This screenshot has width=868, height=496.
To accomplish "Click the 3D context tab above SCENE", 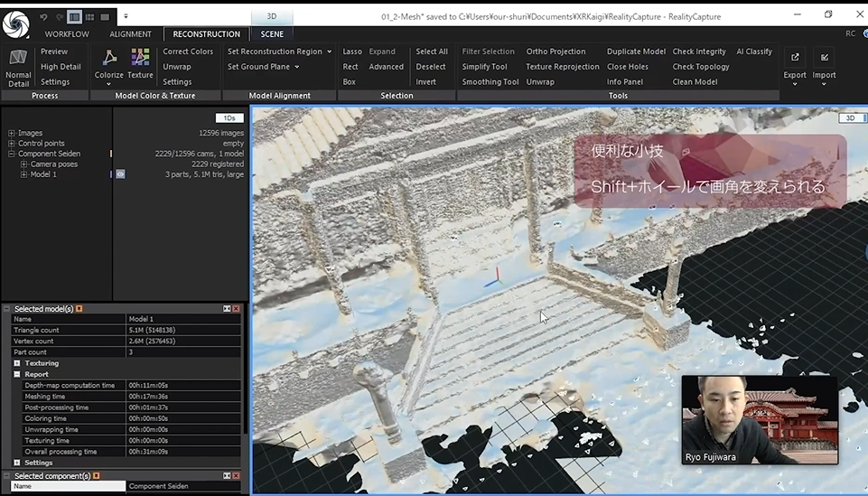I will 272,16.
